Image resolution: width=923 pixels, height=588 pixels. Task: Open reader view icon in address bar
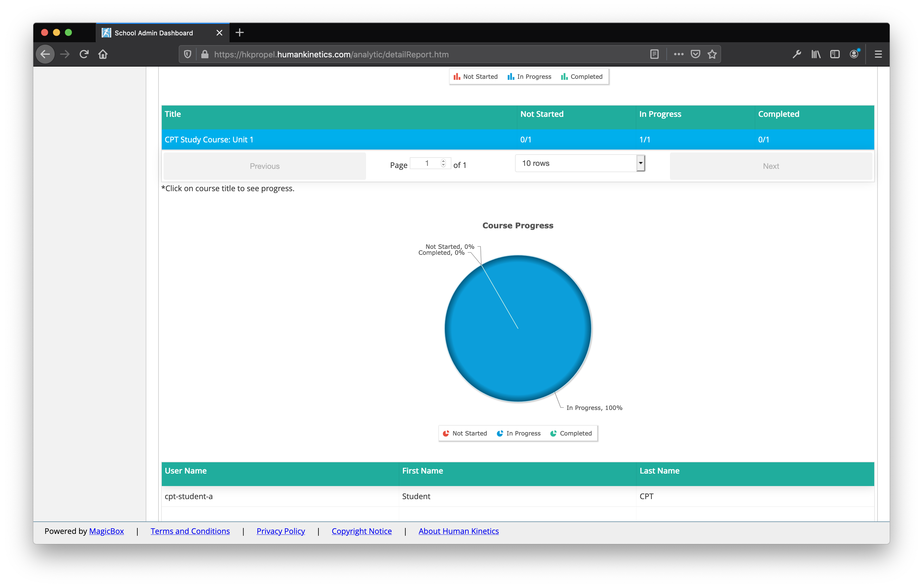pyautogui.click(x=654, y=54)
